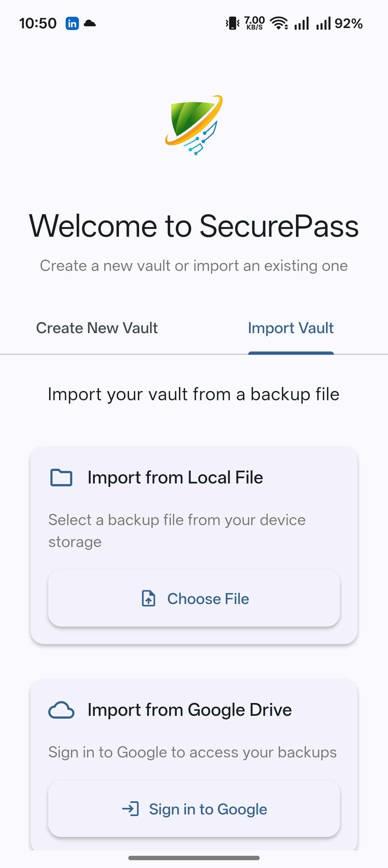The width and height of the screenshot is (388, 868).
Task: Tap the sign-in arrow icon
Action: (x=131, y=809)
